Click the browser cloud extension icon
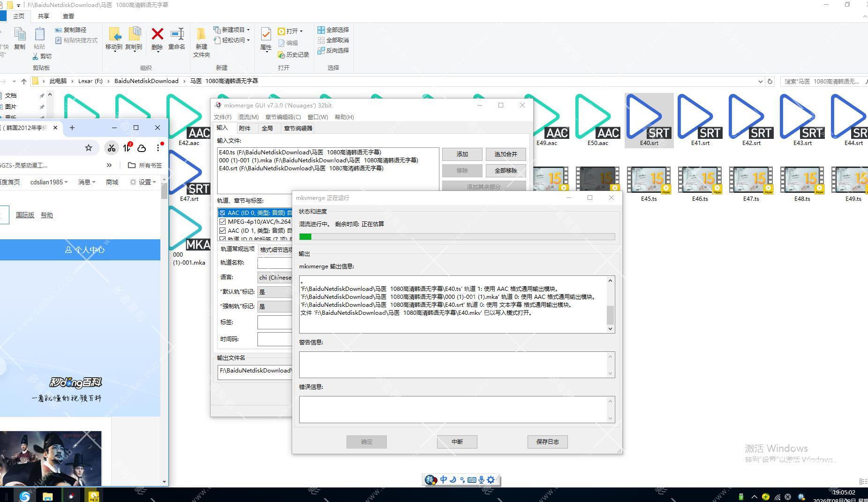Screen dimensions: 868x502 pos(142,148)
